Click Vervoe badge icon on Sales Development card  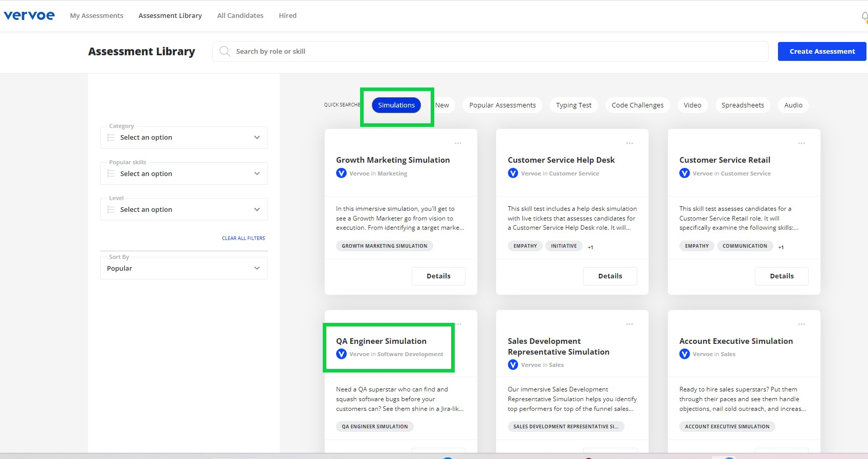(x=513, y=365)
